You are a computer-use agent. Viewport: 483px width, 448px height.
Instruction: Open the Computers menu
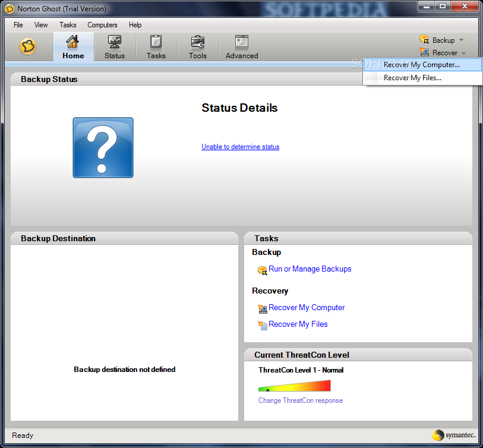pos(102,25)
